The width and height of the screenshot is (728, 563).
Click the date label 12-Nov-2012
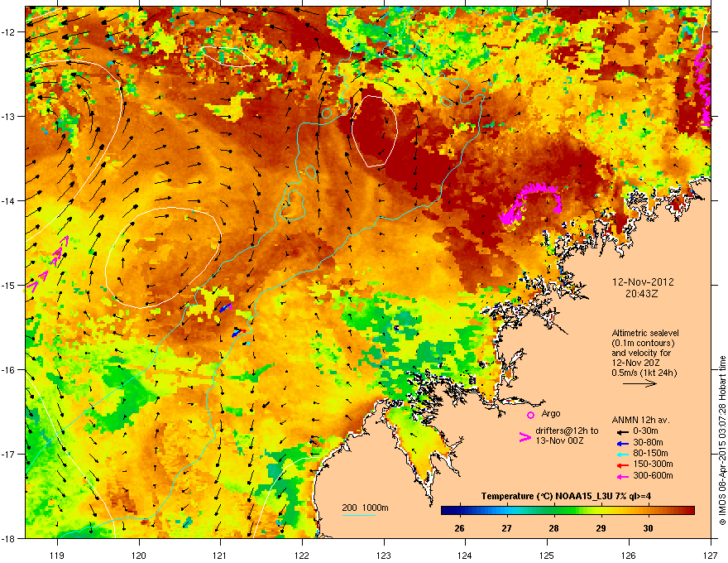643,282
